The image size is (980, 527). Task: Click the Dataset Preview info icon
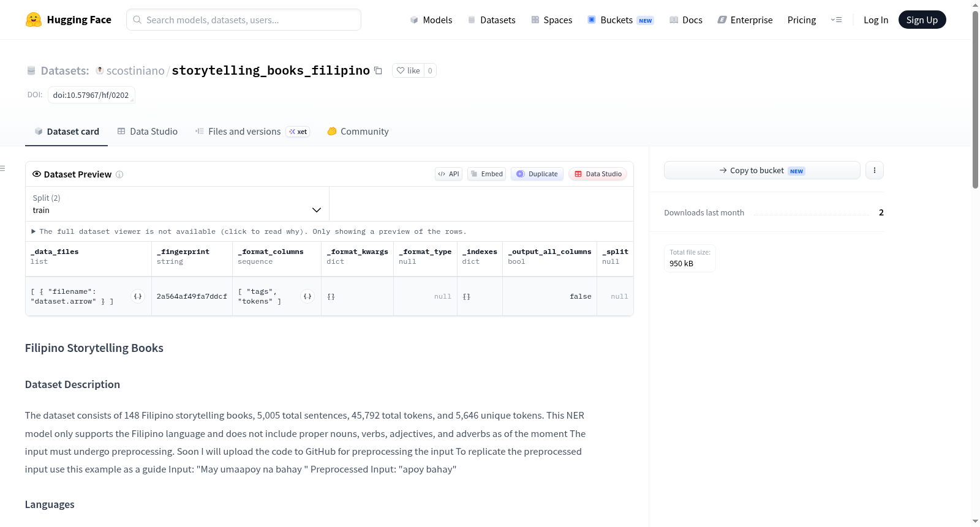(x=119, y=174)
